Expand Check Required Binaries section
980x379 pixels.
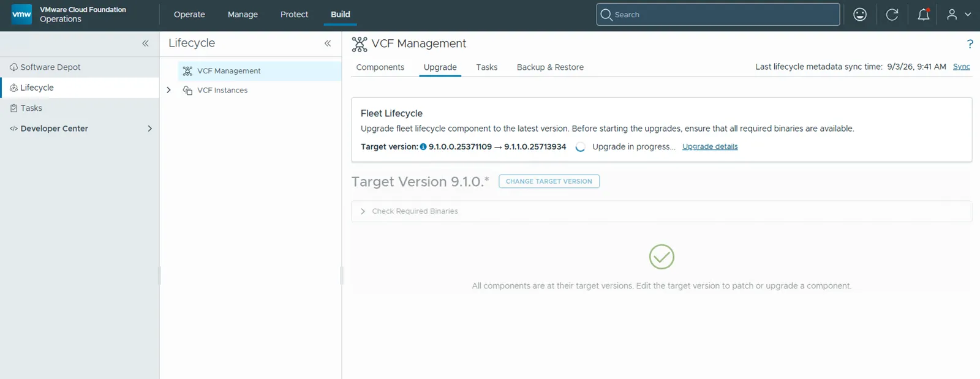(x=363, y=211)
